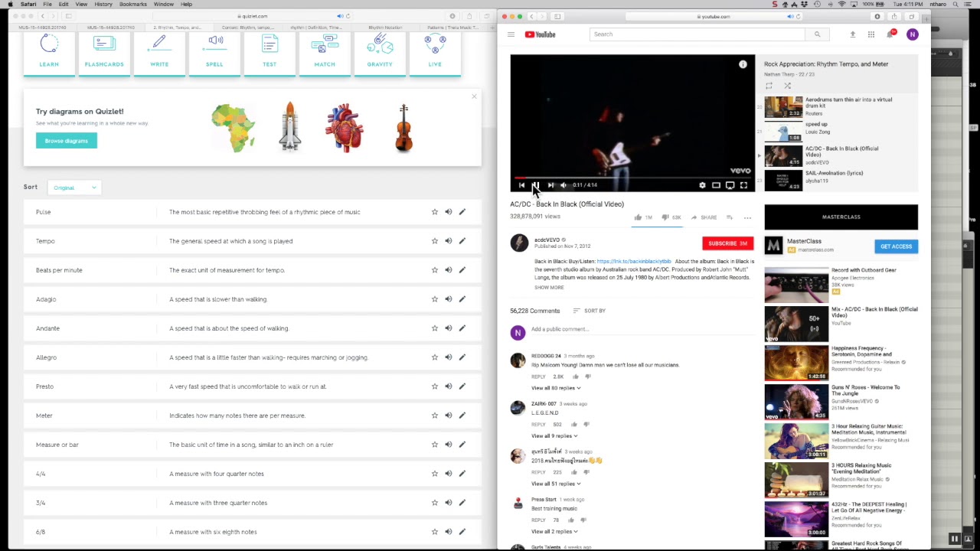Start the Quizlet Write mode
Viewport: 980px width, 551px height.
coord(159,54)
